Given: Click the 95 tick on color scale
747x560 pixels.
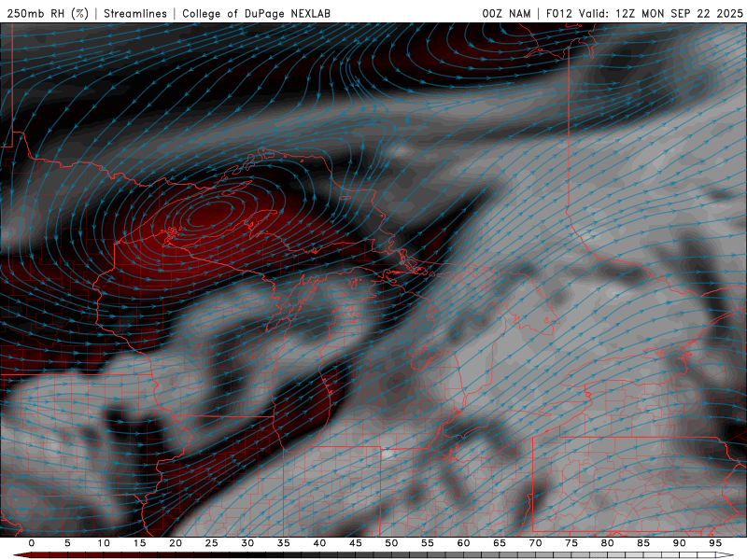Looking at the screenshot, I should click(x=715, y=543).
